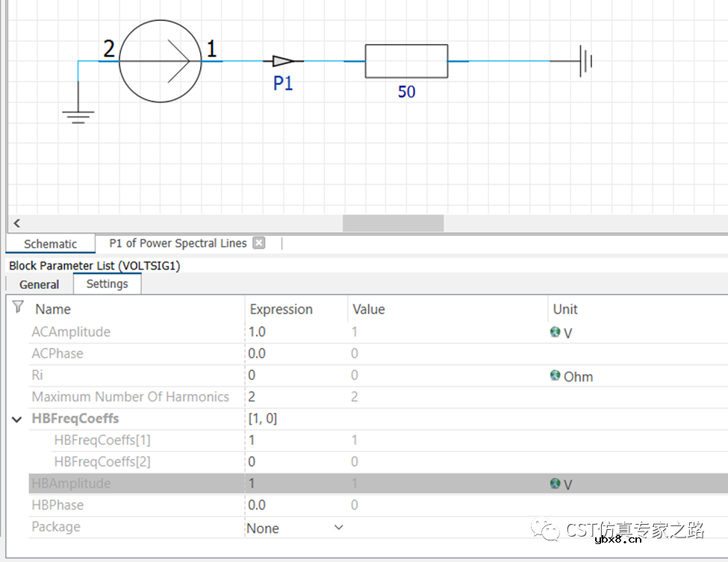Select the HBFreqCoeffs[1] row
728x562 pixels.
(102, 440)
